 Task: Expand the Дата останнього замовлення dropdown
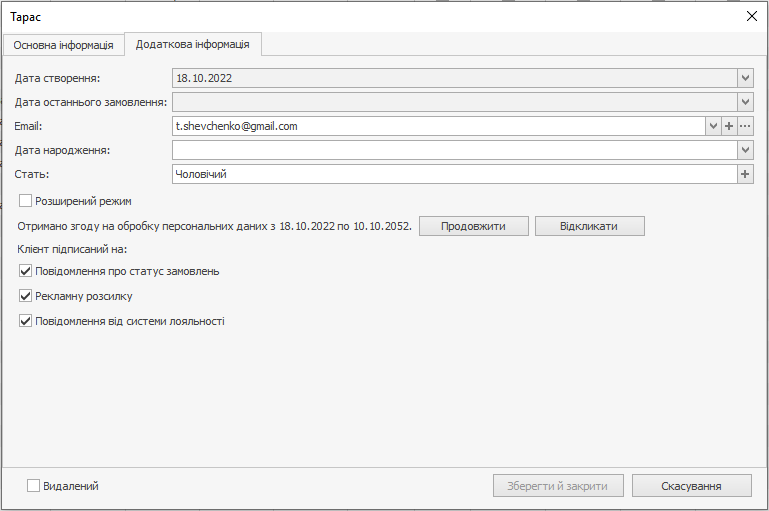click(745, 101)
